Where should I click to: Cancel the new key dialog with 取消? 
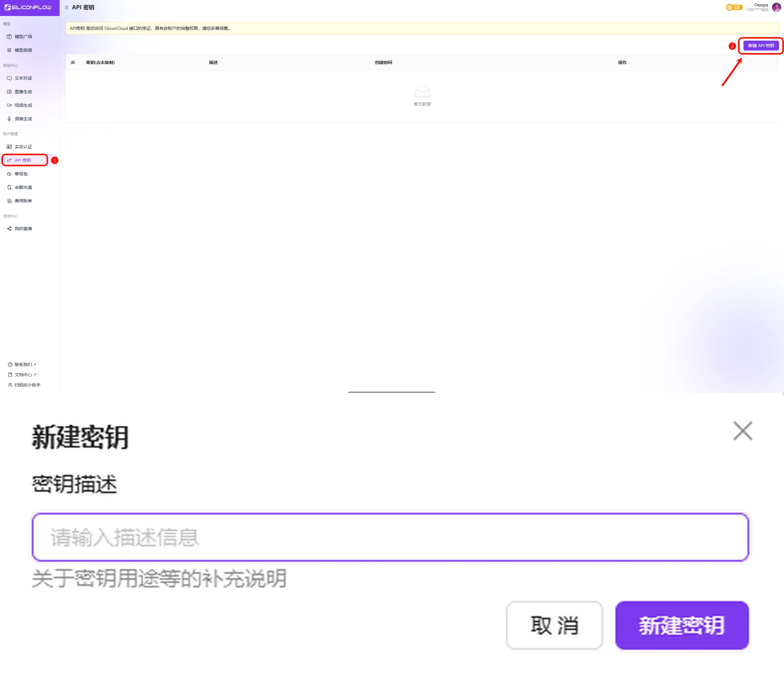554,625
